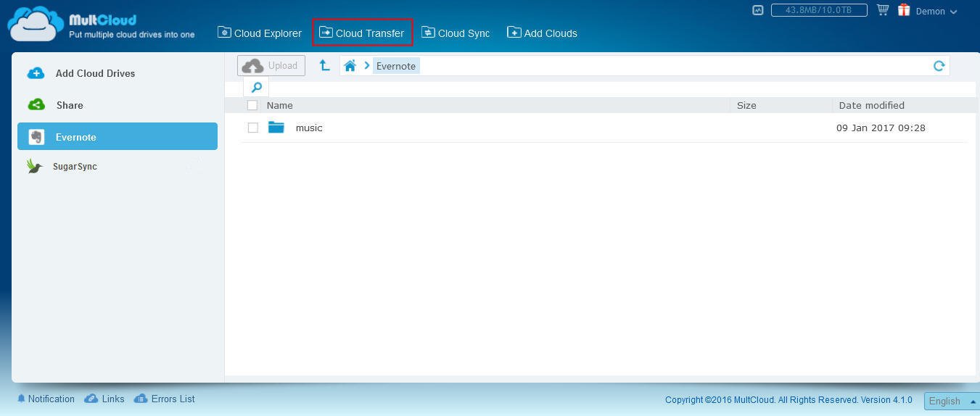980x416 pixels.
Task: Click the Evernote elephant icon
Action: pyautogui.click(x=36, y=137)
